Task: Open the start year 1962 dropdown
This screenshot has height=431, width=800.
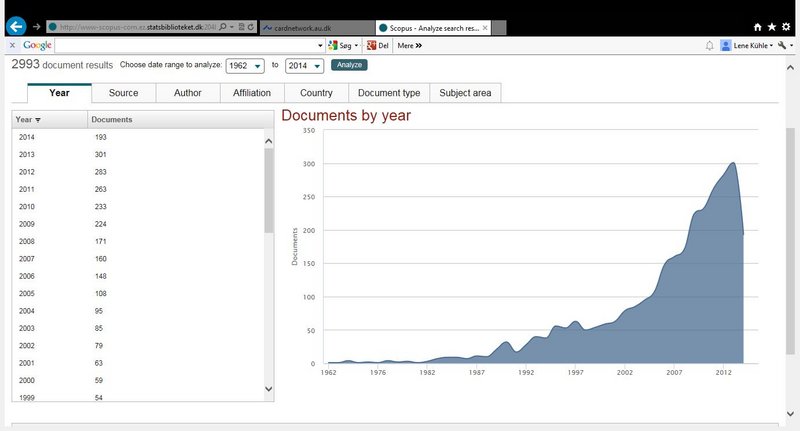Action: pyautogui.click(x=245, y=65)
